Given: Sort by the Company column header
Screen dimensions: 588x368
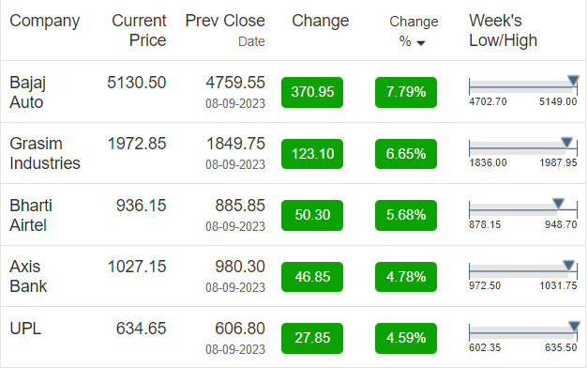Looking at the screenshot, I should (x=45, y=21).
